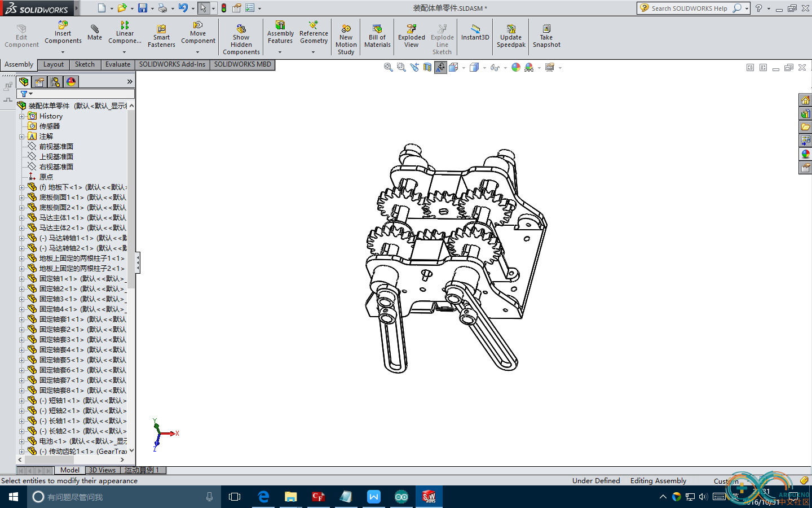Screen dimensions: 812x508
Task: Start a New Motion Study
Action: [346, 40]
